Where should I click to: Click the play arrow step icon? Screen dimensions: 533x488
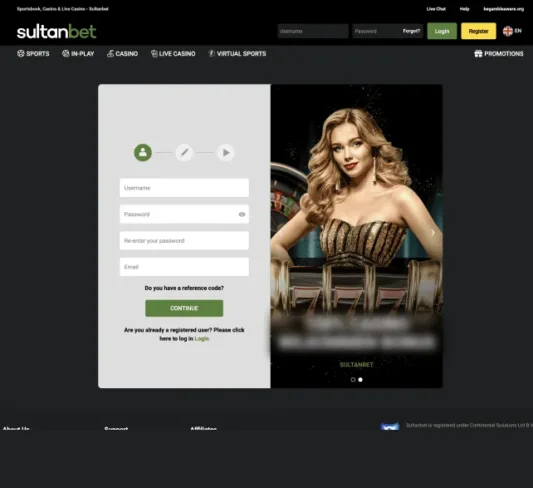226,153
